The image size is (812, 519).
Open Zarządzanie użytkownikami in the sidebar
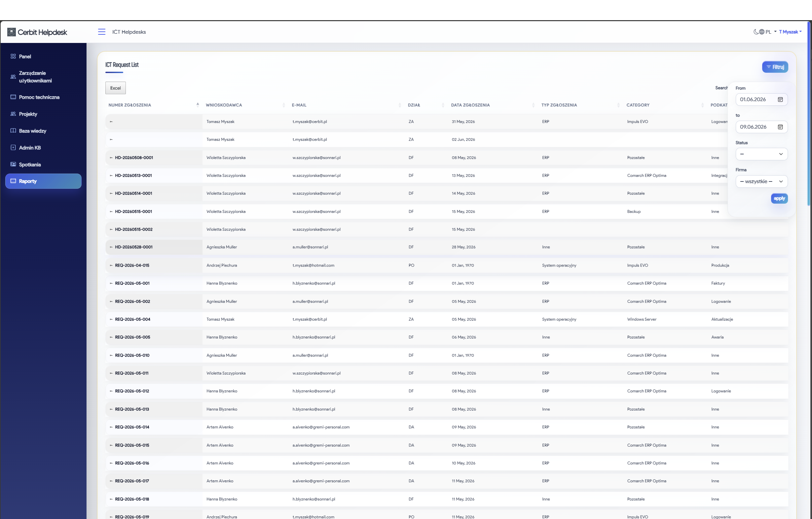pyautogui.click(x=43, y=77)
